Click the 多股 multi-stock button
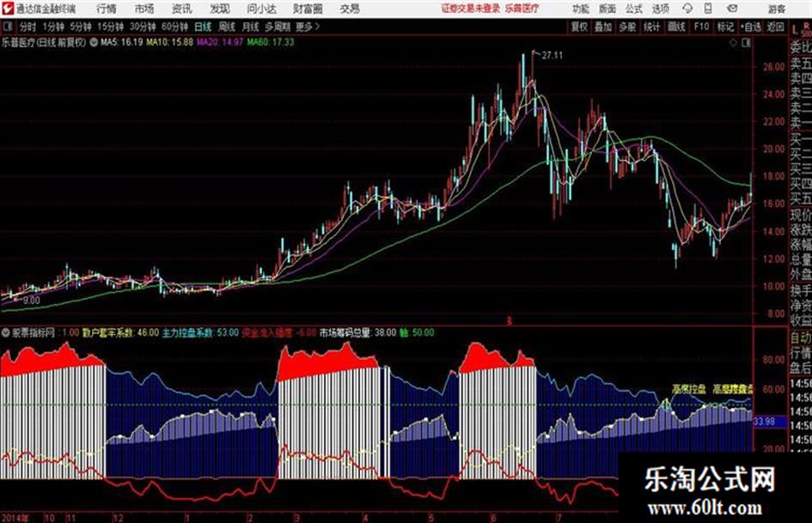Viewport: 812px width, 523px height. pyautogui.click(x=627, y=27)
